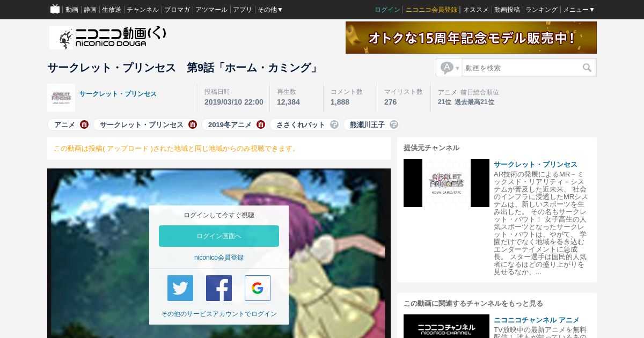
Task: Open 動画 in the top navigation
Action: 72,10
